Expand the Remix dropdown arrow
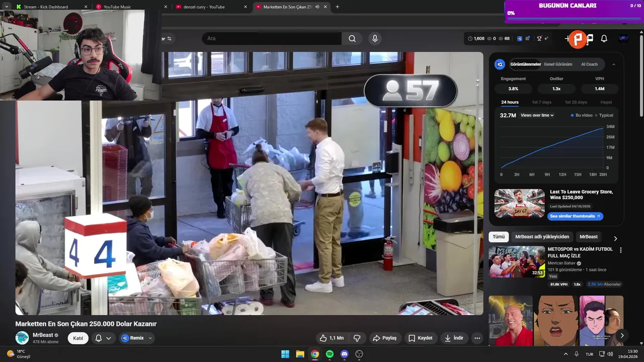 point(150,338)
